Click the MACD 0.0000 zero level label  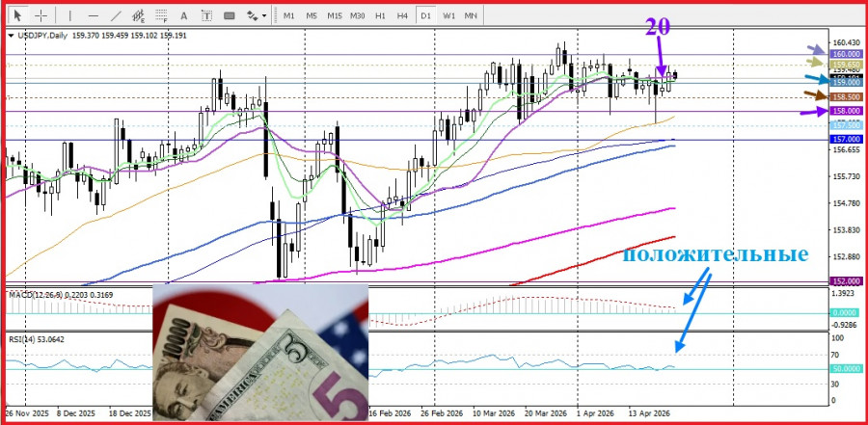point(847,313)
